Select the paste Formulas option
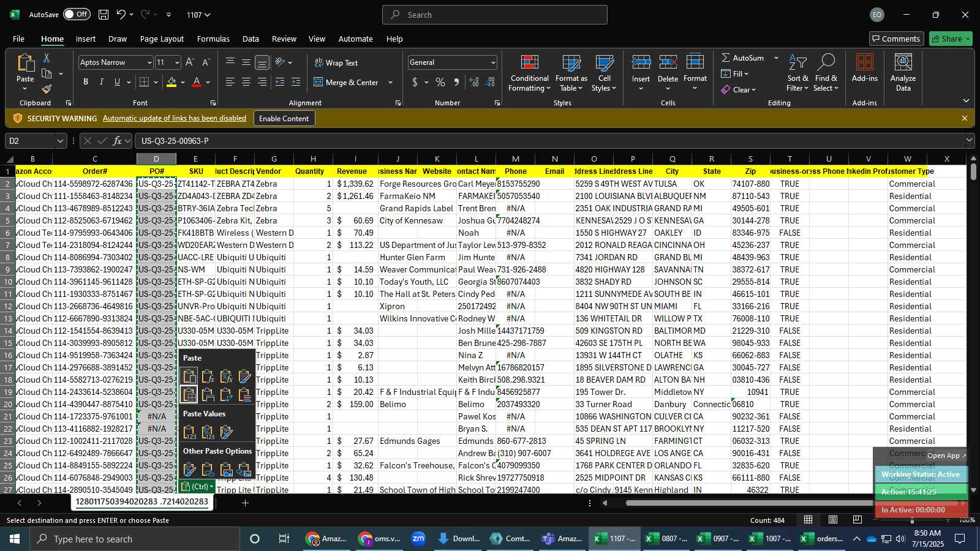The height and width of the screenshot is (551, 980). coord(208,376)
